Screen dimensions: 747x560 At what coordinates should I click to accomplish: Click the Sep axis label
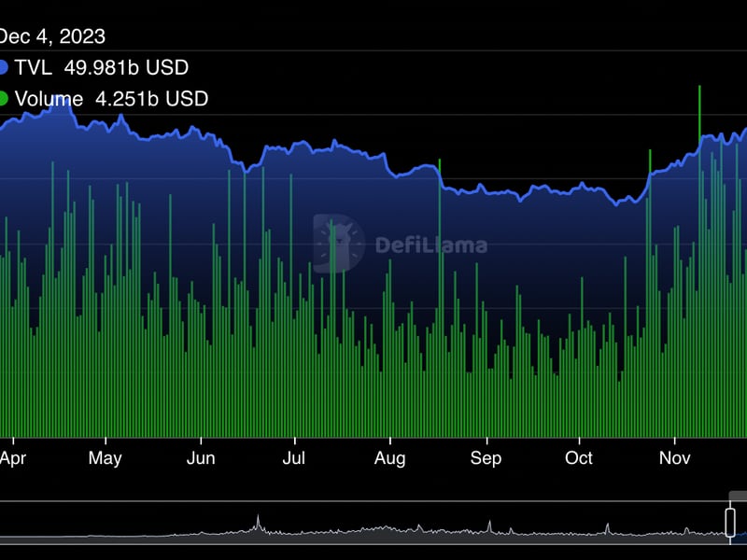point(486,458)
